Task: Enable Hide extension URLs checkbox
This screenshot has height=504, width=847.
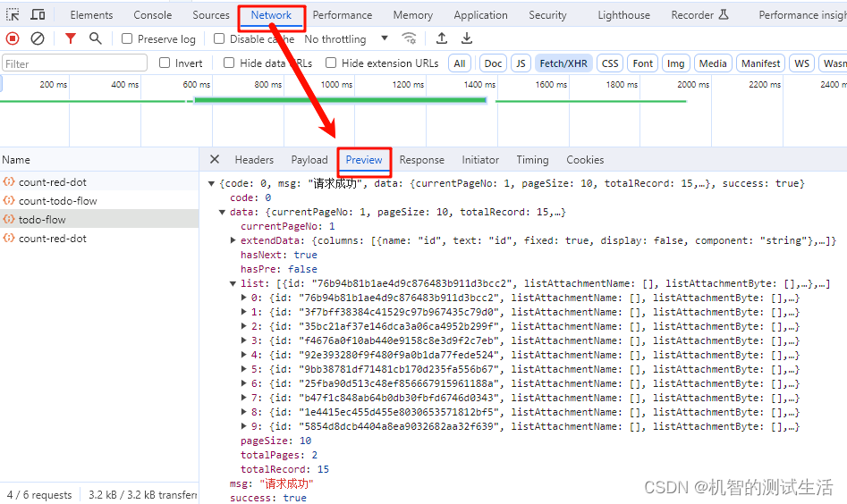Action: (x=331, y=63)
